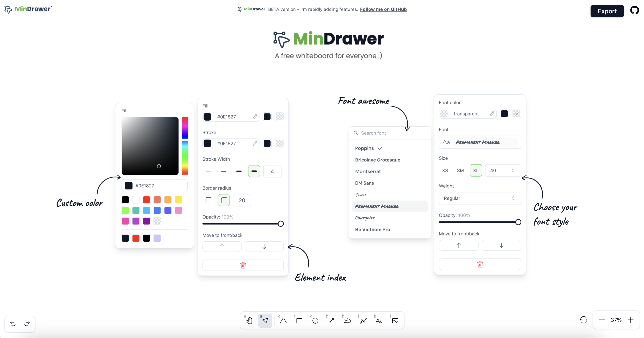This screenshot has width=644, height=338.
Task: Click the Export button
Action: (607, 11)
